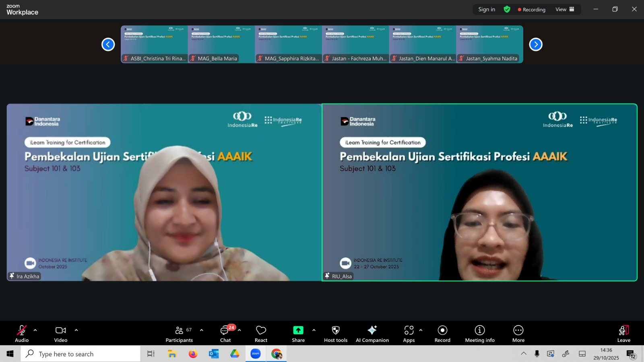Viewport: 644px width, 362px height.
Task: Open the Participants panel
Action: [x=179, y=333]
